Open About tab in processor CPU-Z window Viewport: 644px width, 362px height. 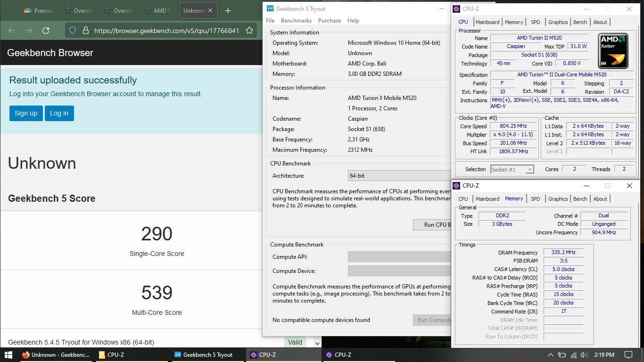pos(600,22)
